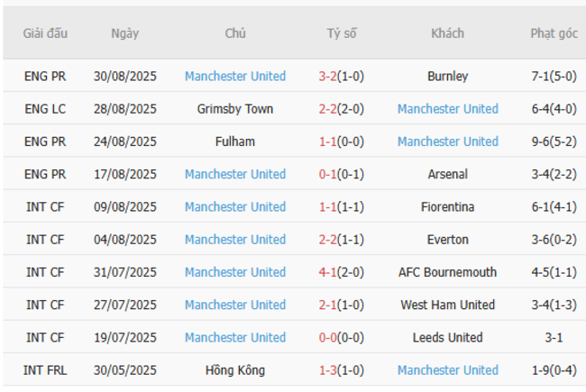Click the 'Phạt góc' column header
This screenshot has width=586, height=392.
pyautogui.click(x=554, y=33)
